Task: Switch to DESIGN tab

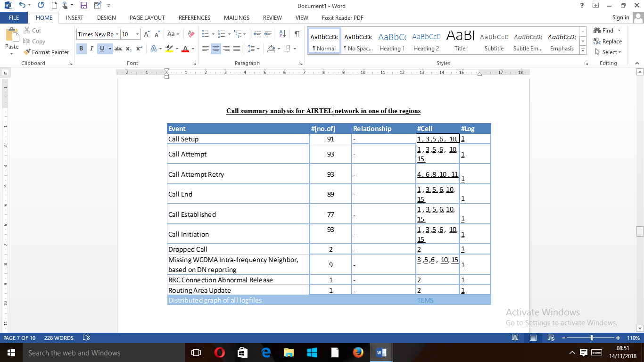Action: [x=107, y=18]
